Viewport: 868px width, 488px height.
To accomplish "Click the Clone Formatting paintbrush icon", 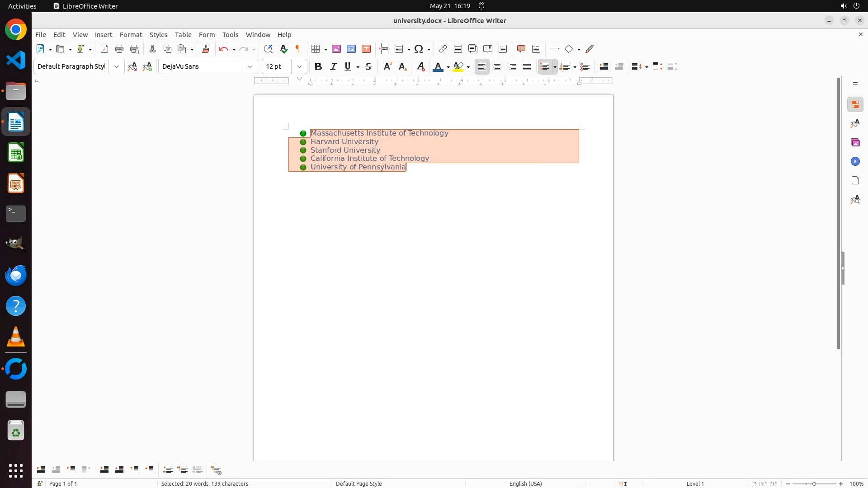I will [x=206, y=49].
